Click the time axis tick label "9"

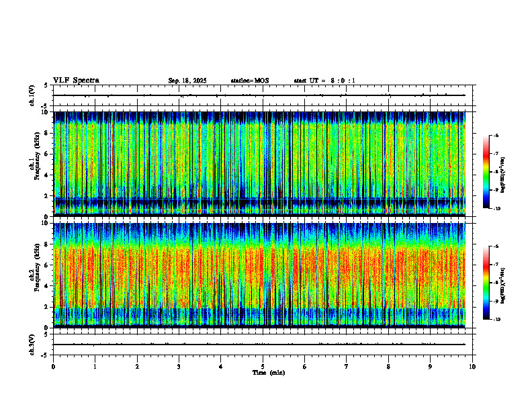tap(430, 367)
